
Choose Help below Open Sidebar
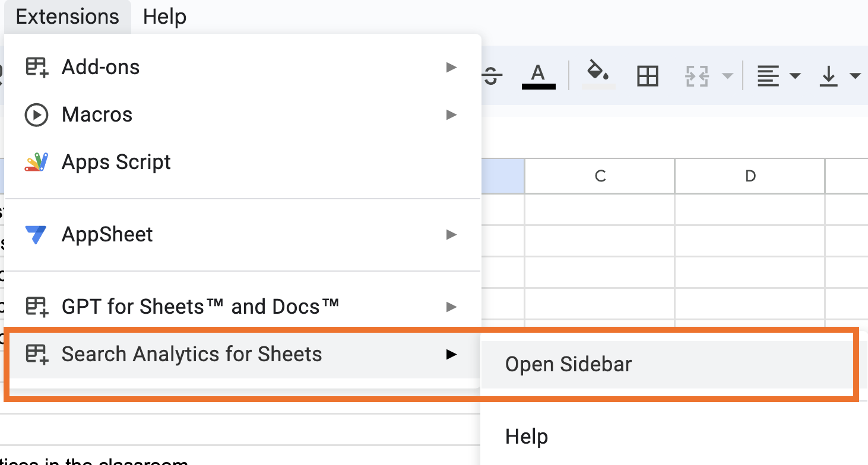[527, 437]
